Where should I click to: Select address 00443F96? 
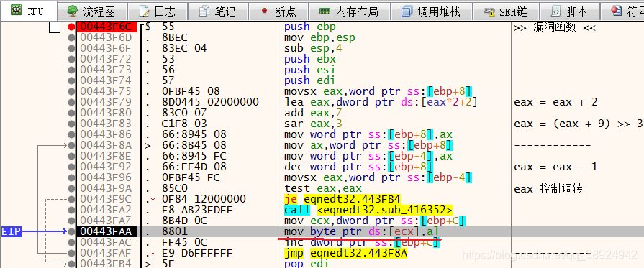point(106,177)
